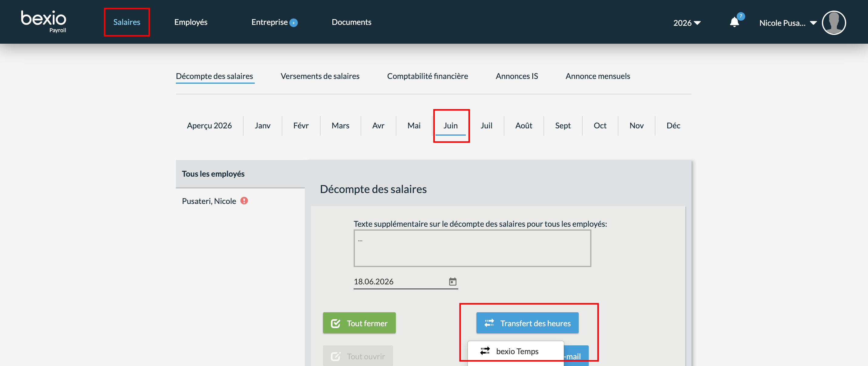Open the 2026 year dropdown
868x366 pixels.
pos(687,22)
